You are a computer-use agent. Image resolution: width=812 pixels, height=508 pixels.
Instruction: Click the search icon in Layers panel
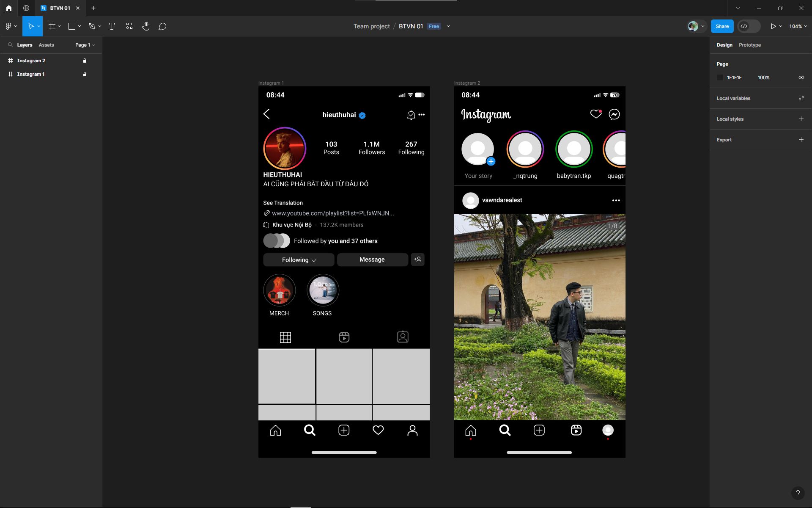point(10,44)
